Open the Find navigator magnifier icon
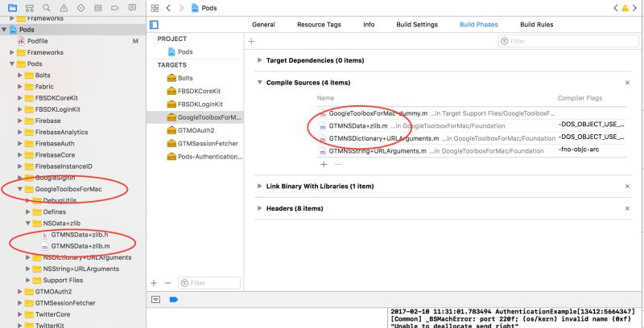This screenshot has width=644, height=328. click(47, 8)
